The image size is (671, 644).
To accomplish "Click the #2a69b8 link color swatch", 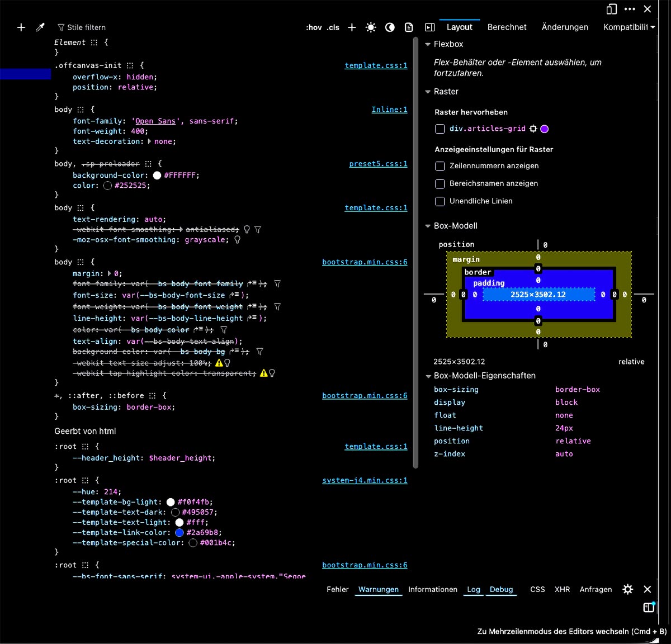I will coord(179,533).
